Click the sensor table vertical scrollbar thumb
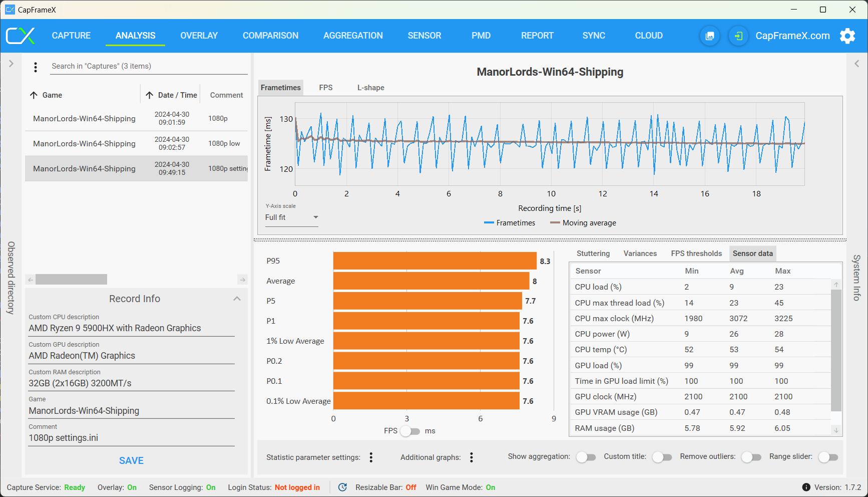 (836, 350)
